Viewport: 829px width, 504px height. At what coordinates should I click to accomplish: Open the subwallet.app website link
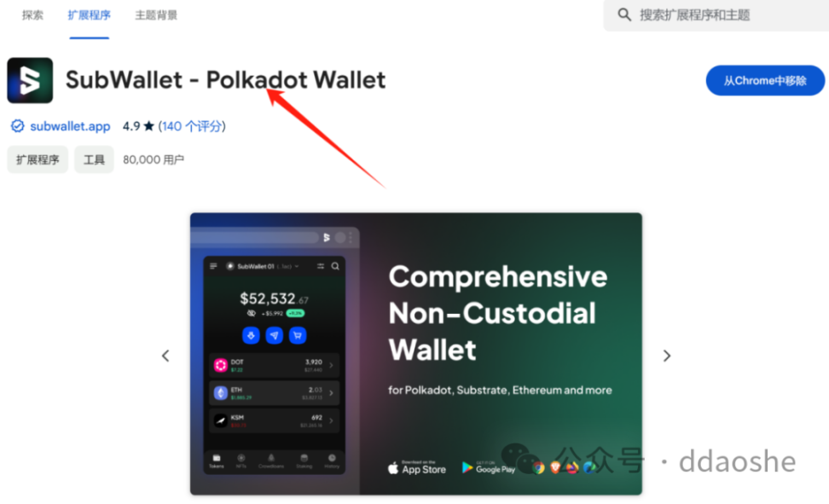[70, 126]
